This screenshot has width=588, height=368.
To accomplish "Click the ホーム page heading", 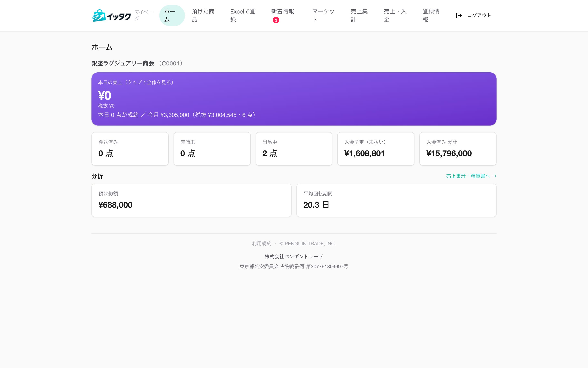I will (102, 47).
